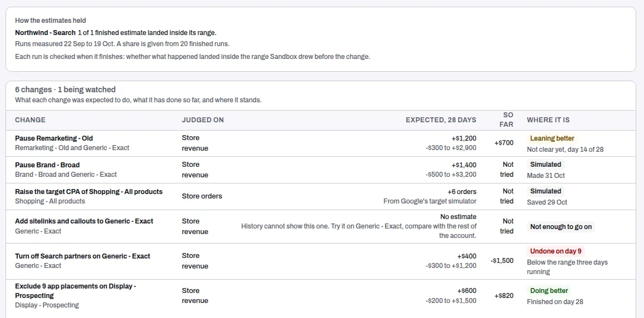Click 'Brand - Broad and Generic - Exact' subtitle
Viewport: 644px width, 318px height.
tap(66, 175)
